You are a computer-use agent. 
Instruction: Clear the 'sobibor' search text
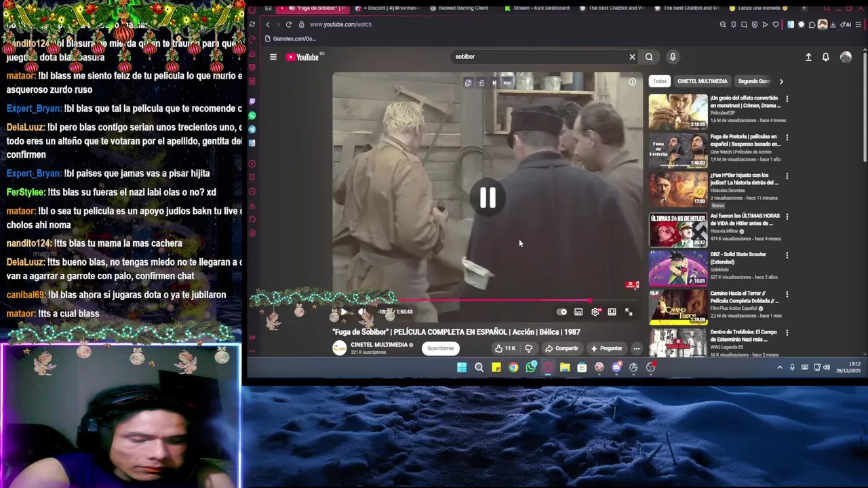click(x=632, y=57)
